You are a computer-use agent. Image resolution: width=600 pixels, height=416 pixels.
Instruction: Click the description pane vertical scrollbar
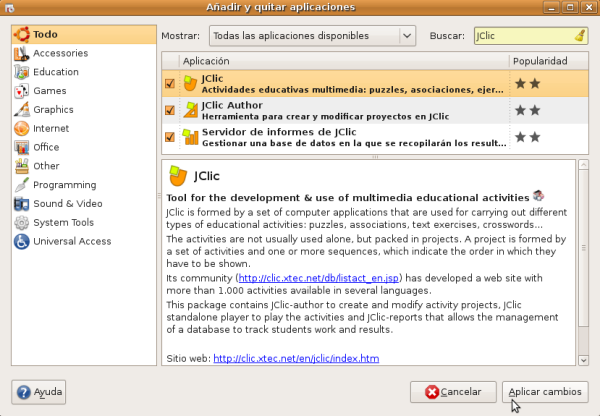coord(582,262)
